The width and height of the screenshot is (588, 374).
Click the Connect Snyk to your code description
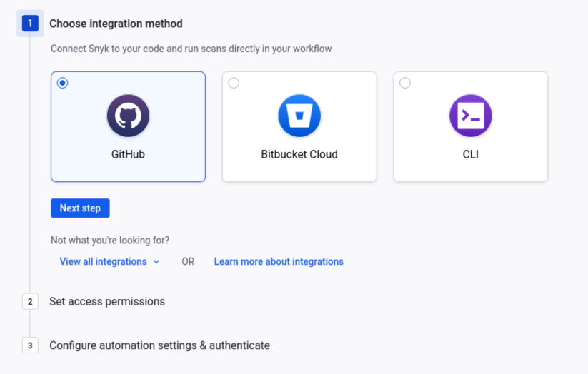(x=191, y=49)
